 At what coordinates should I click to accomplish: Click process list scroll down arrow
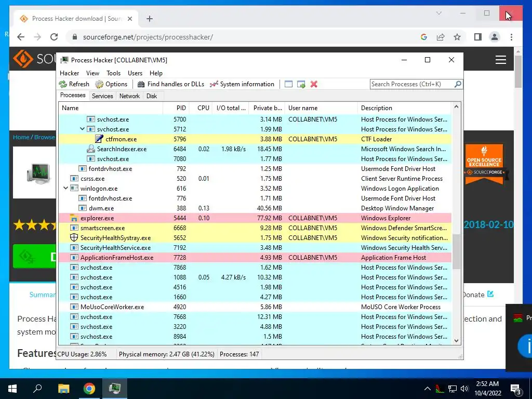tap(456, 341)
